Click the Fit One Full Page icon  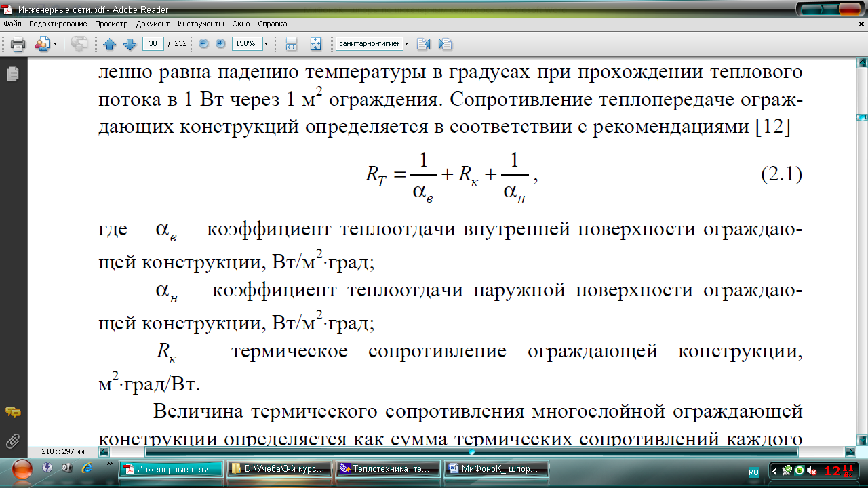[315, 44]
